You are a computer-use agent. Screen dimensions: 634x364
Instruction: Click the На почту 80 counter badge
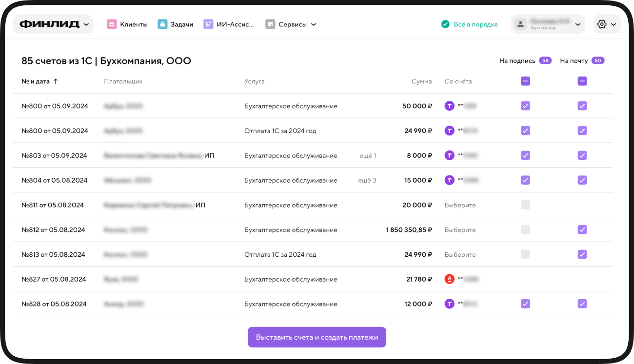point(598,61)
